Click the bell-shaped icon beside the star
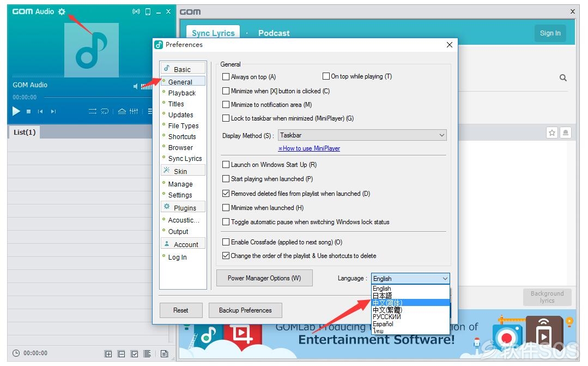588x366 pixels. point(566,133)
